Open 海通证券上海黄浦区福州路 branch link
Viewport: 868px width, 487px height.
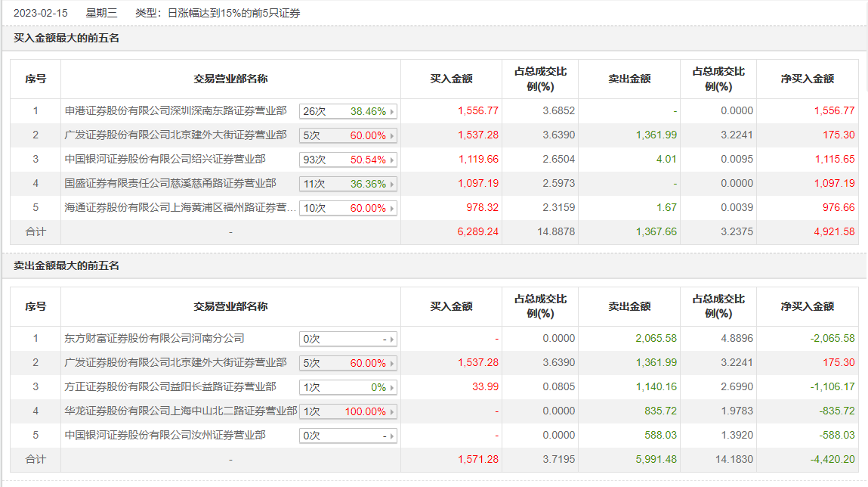point(181,208)
